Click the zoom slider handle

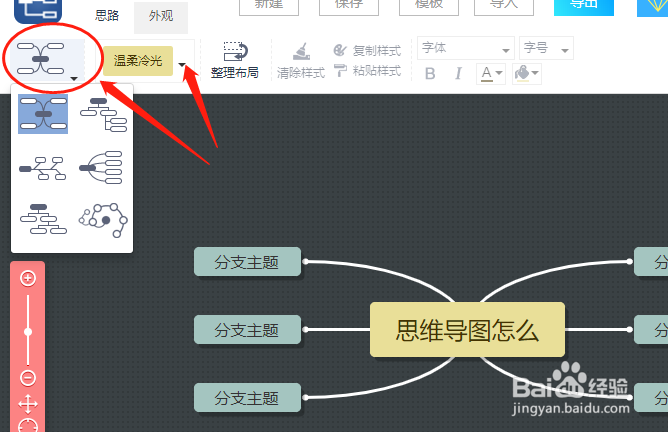point(28,332)
